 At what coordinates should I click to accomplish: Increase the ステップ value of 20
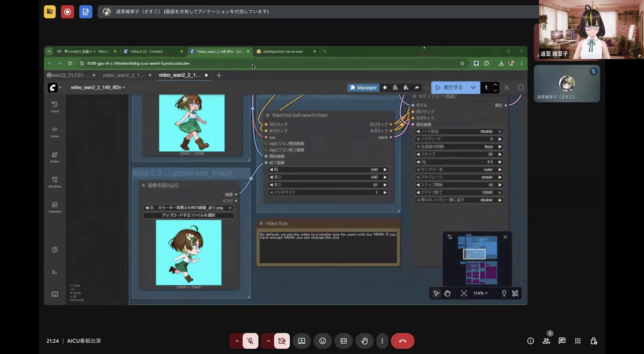500,154
